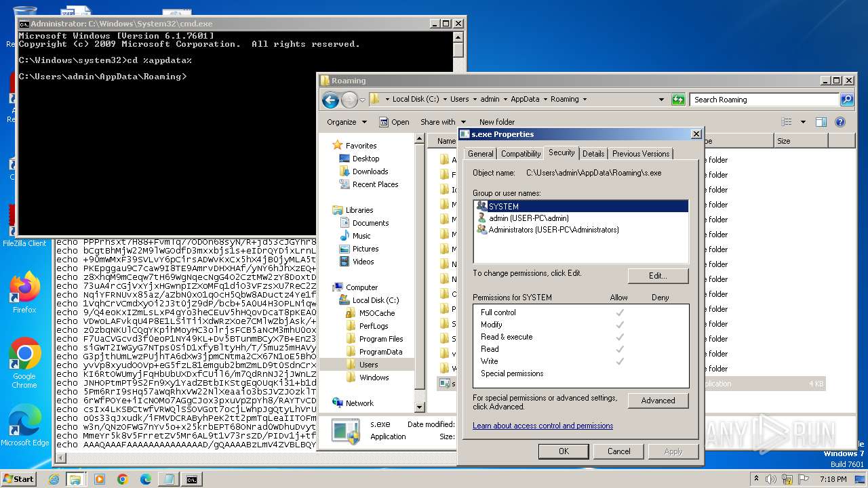Click New folder in Explorer toolbar
This screenshot has width=868, height=488.
(x=497, y=122)
